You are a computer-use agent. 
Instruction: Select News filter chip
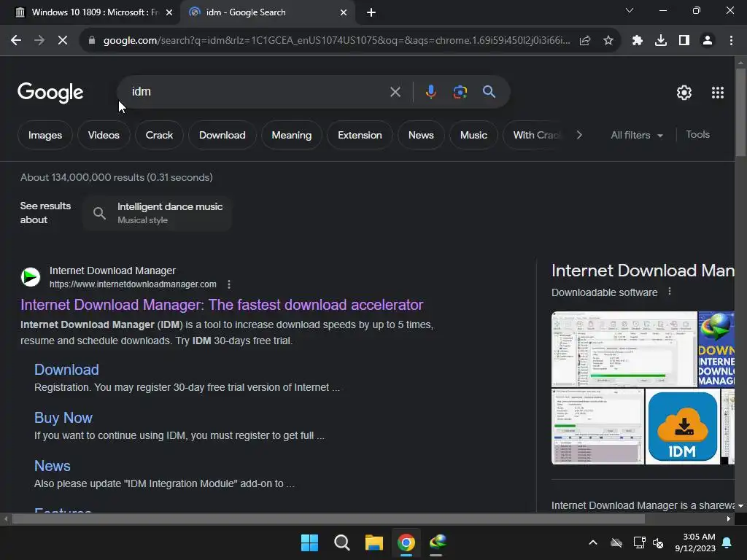coord(421,135)
